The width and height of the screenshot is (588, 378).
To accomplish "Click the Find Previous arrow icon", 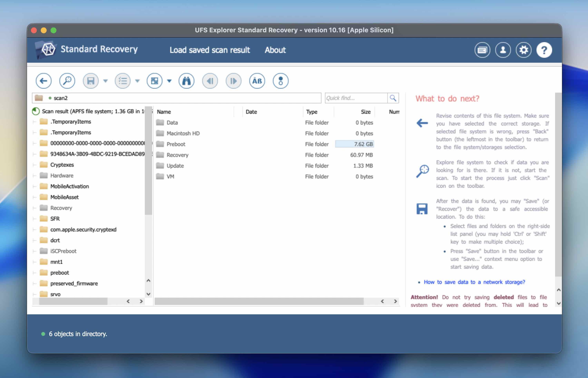I will [210, 81].
